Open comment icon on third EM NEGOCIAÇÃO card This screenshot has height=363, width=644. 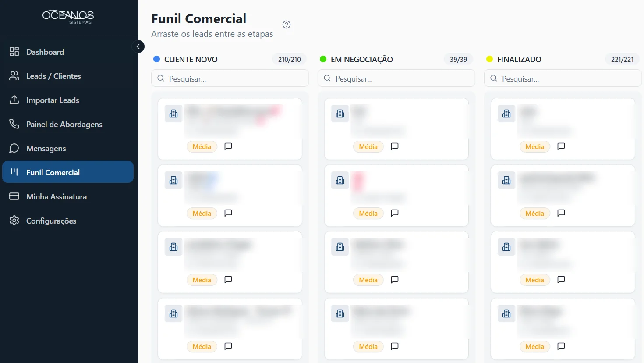point(395,280)
